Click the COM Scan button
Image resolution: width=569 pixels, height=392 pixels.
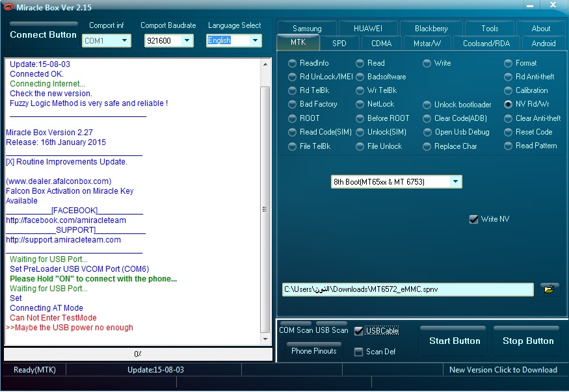tap(296, 330)
